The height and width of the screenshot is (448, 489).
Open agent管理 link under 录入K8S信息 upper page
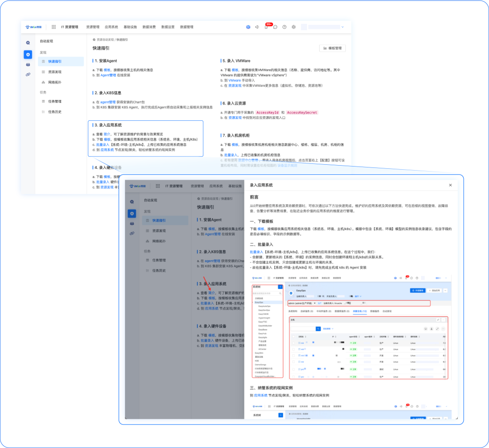pos(108,102)
